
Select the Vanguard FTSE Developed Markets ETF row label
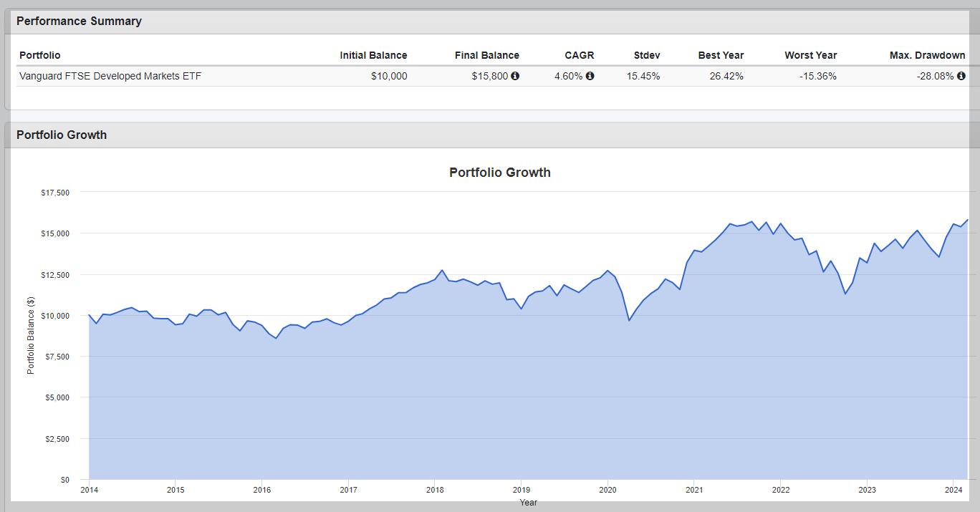click(110, 76)
